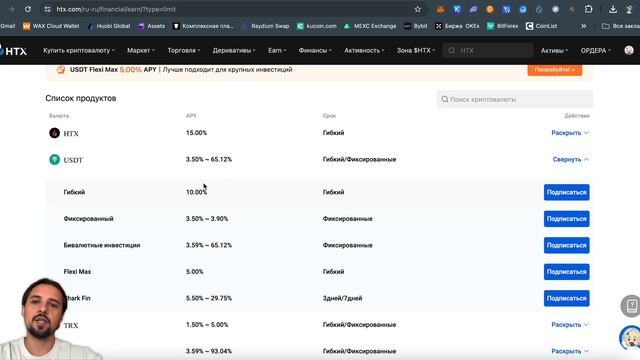The height and width of the screenshot is (360, 640).
Task: Expand HTX row with Раскрыть
Action: pos(570,133)
